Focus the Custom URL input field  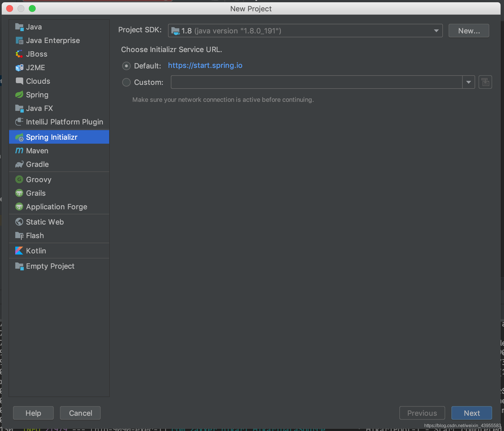[x=316, y=82]
